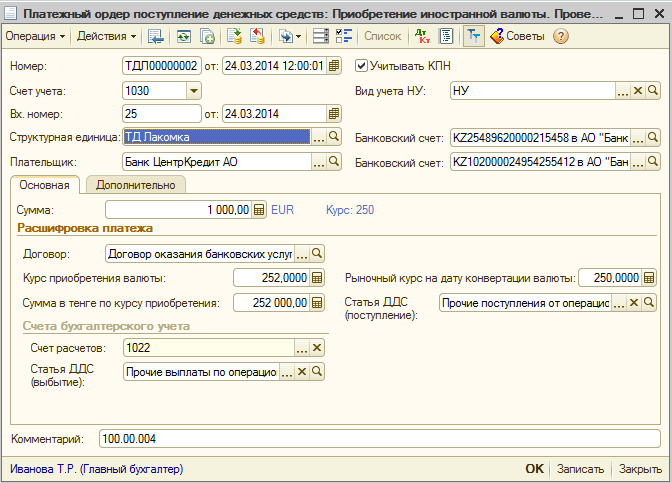The image size is (672, 483).
Task: Click Закрыть button
Action: coord(640,469)
